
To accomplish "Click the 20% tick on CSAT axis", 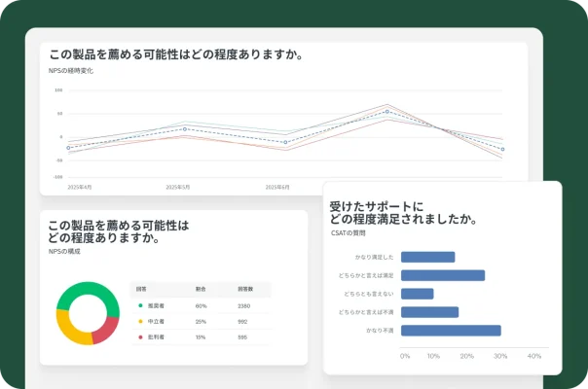I will 467,356.
